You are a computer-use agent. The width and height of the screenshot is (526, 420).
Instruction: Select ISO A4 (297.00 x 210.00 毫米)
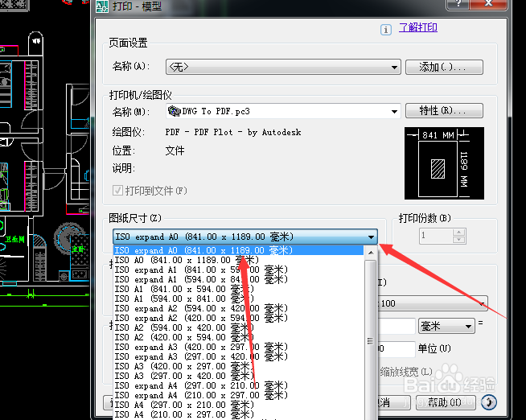pyautogui.click(x=239, y=405)
